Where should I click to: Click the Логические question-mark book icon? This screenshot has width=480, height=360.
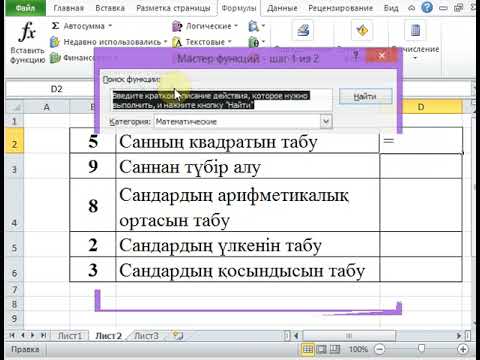[x=177, y=26]
